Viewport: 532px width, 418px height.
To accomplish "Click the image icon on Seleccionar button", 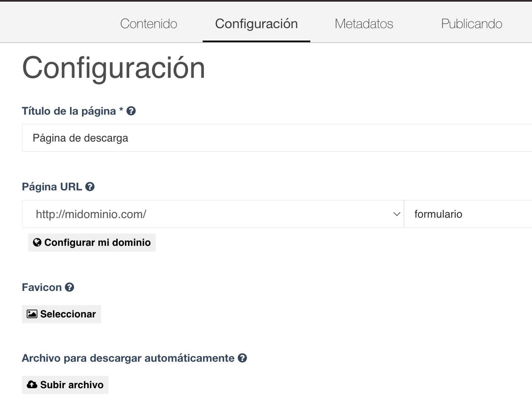I will pyautogui.click(x=32, y=314).
